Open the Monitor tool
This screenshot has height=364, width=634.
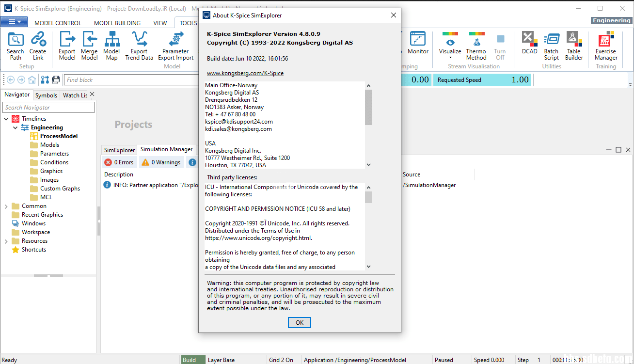[x=418, y=43]
